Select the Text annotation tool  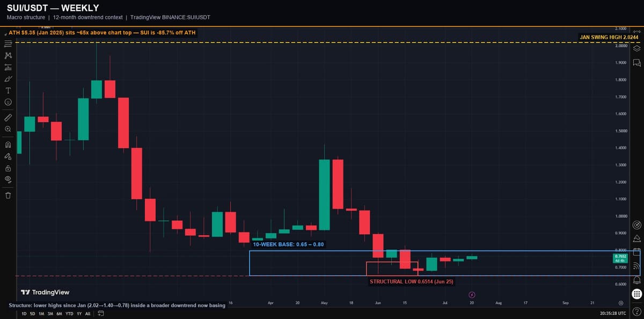(8, 90)
